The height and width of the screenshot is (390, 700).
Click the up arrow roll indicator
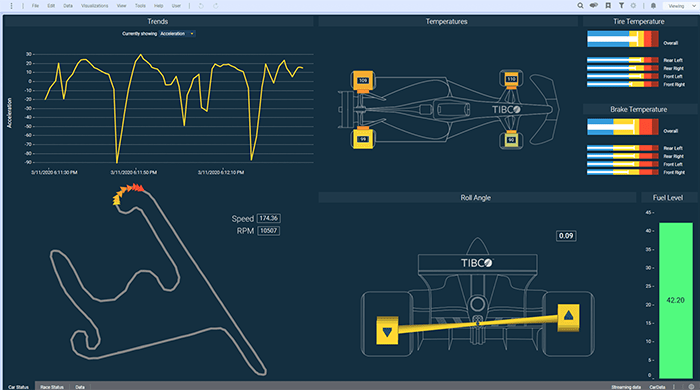[568, 317]
